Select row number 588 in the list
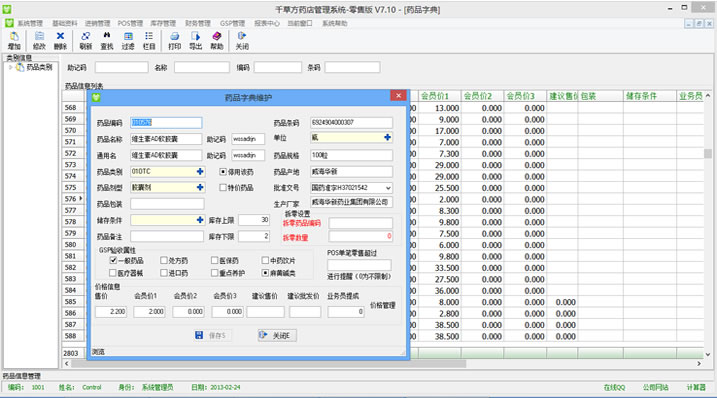This screenshot has height=398, width=717. click(74, 336)
